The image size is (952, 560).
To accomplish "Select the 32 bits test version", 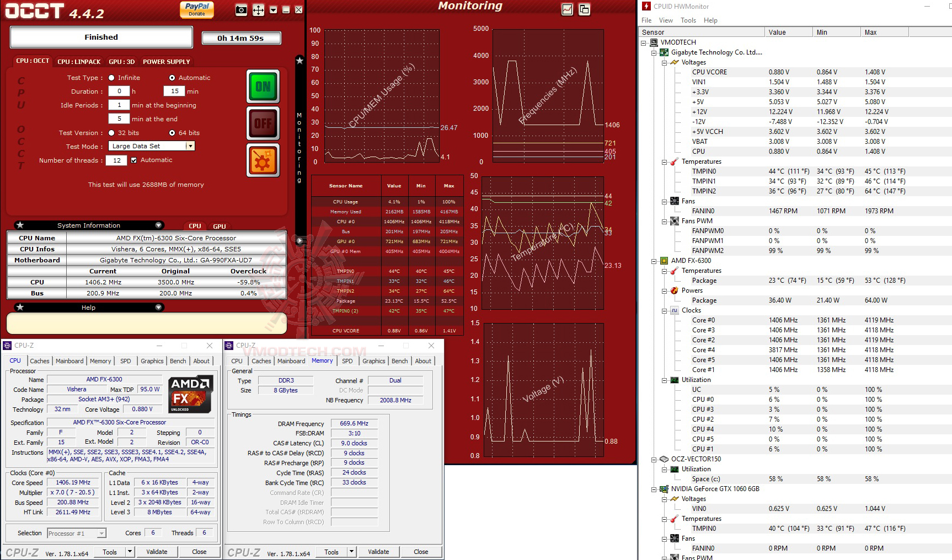I will (111, 133).
